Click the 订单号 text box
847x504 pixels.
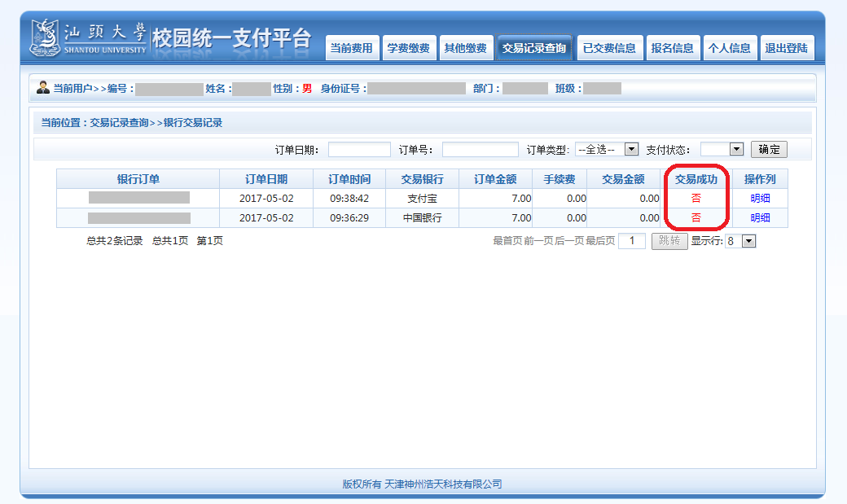(x=480, y=150)
